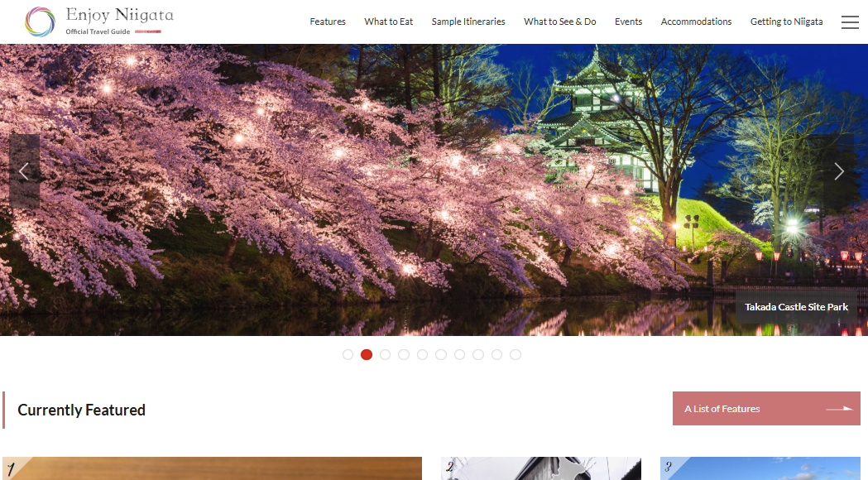The height and width of the screenshot is (480, 868).
Task: Open featured item number 1 thumbnail
Action: point(212,468)
